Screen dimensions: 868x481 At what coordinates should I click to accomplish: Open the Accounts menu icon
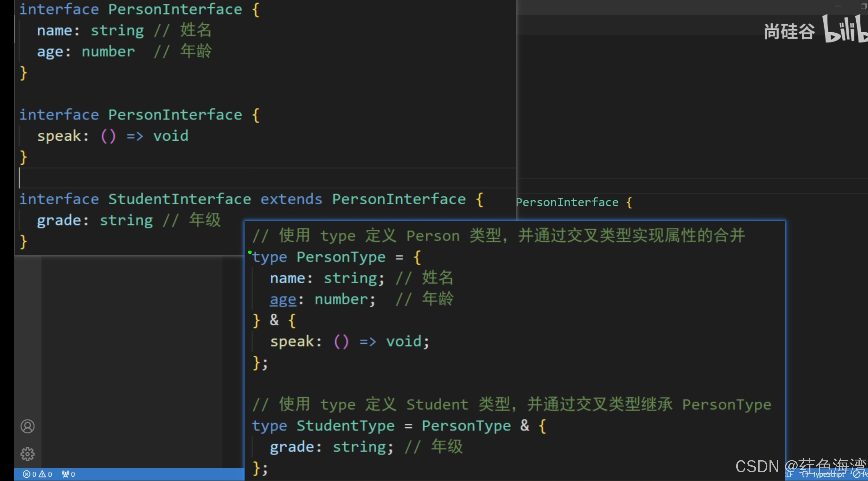[27, 426]
